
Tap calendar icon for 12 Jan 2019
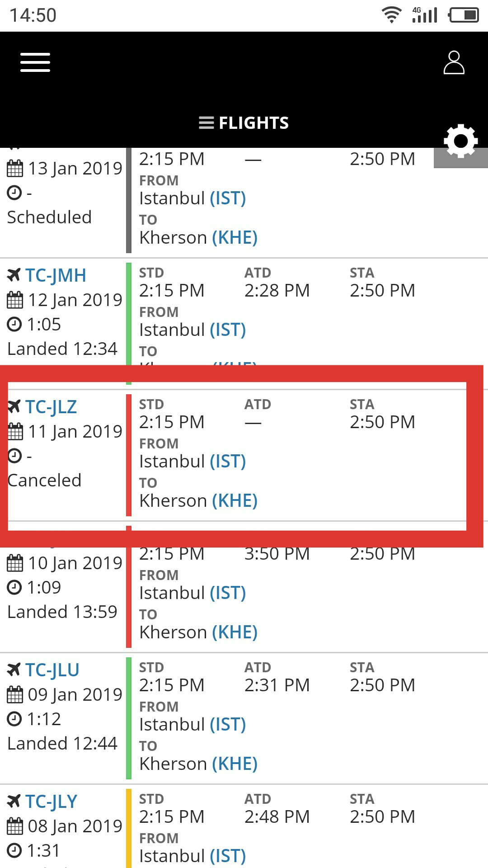[15, 300]
